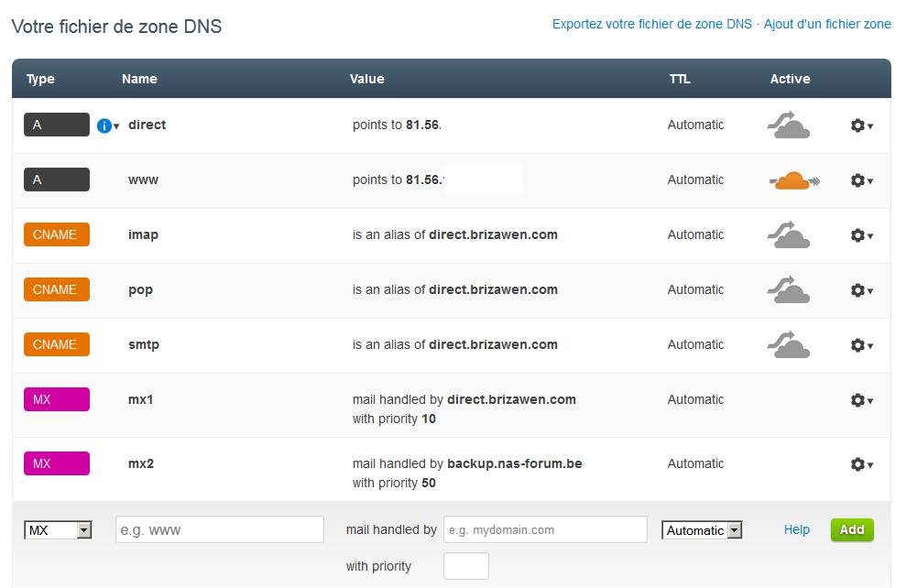Open gear settings for the direct record
The height and width of the screenshot is (588, 906).
click(860, 125)
